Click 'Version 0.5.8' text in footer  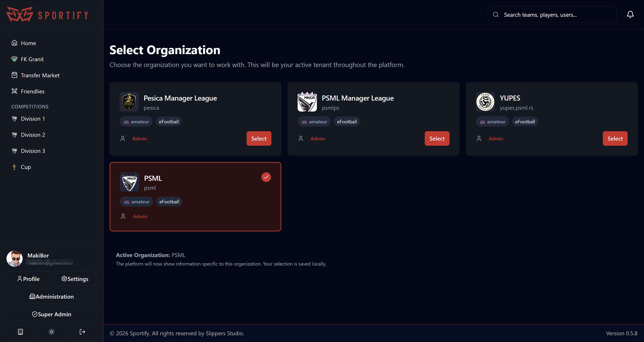point(621,333)
